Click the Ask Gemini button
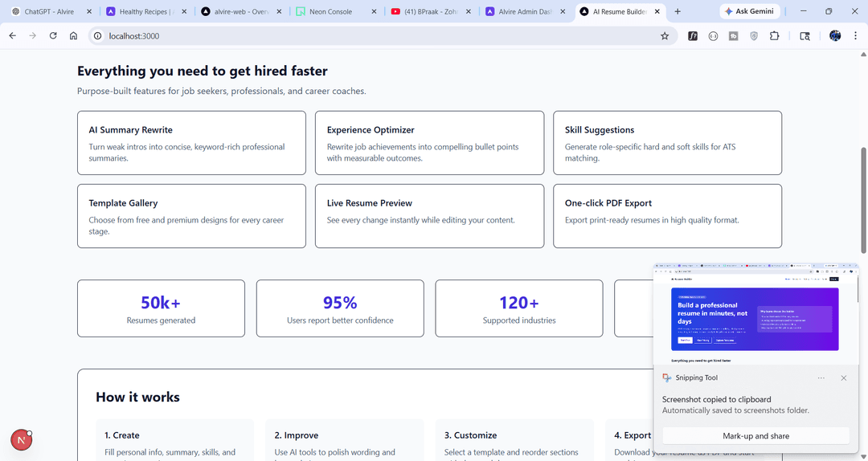This screenshot has width=868, height=461. coord(750,11)
